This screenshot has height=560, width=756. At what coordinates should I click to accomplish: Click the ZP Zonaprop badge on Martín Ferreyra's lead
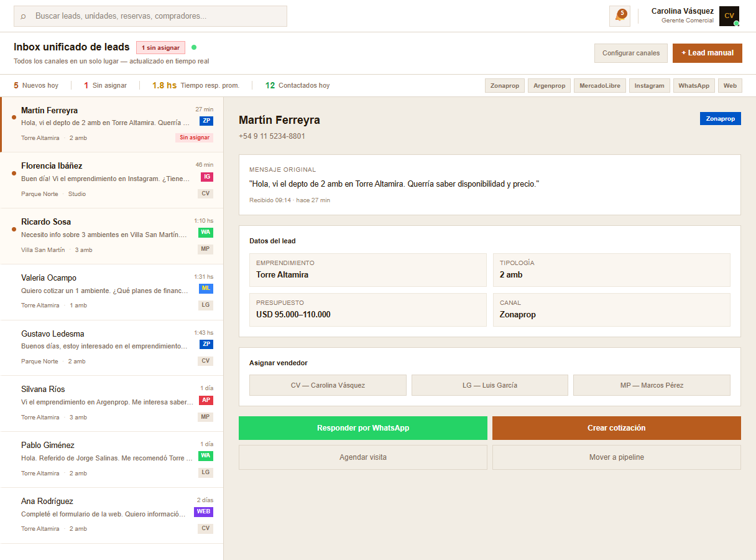206,121
